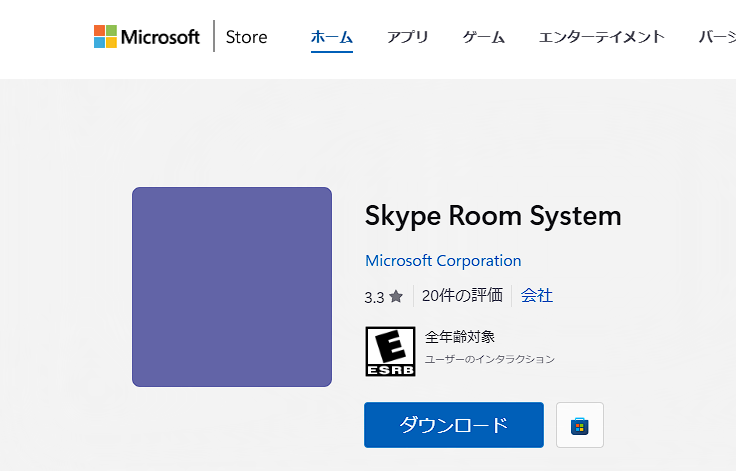Viewport: 736px width, 471px height.
Task: Click the Microsoft Store app icon button
Action: pyautogui.click(x=580, y=426)
